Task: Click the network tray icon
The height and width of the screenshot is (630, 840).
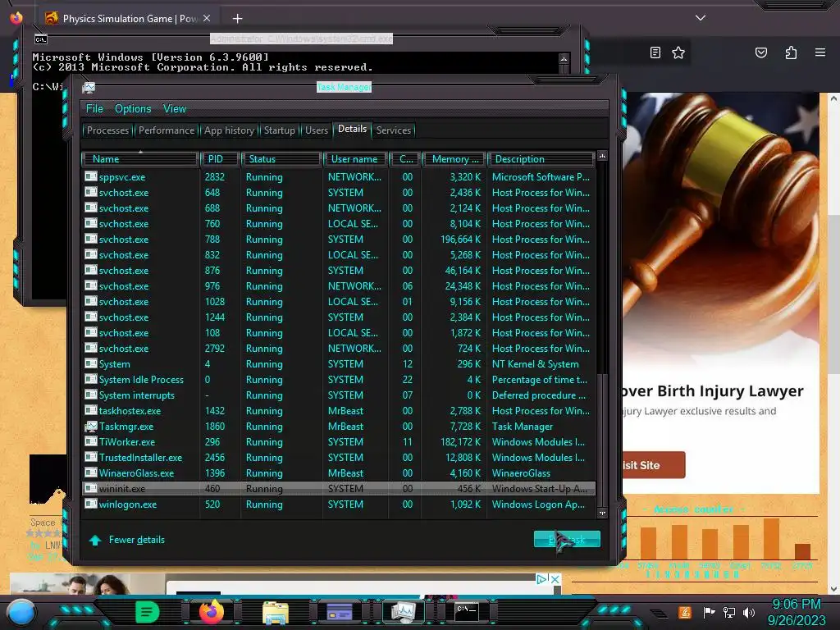Action: click(729, 612)
